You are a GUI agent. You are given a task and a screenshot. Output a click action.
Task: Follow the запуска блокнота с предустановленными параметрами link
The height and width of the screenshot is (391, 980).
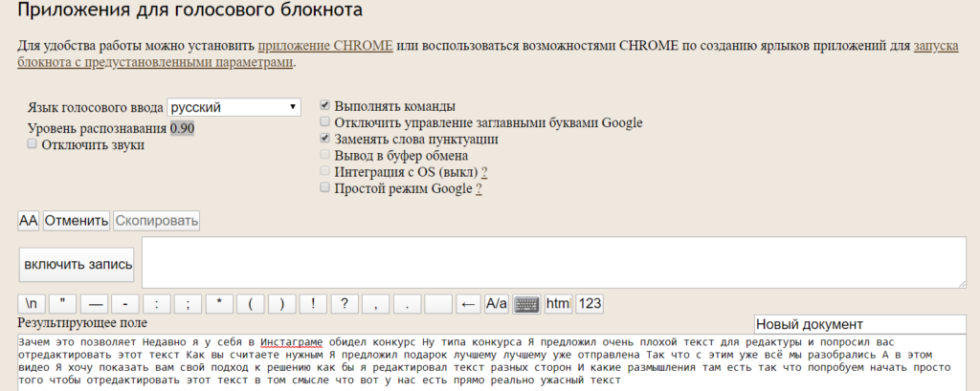click(x=156, y=62)
